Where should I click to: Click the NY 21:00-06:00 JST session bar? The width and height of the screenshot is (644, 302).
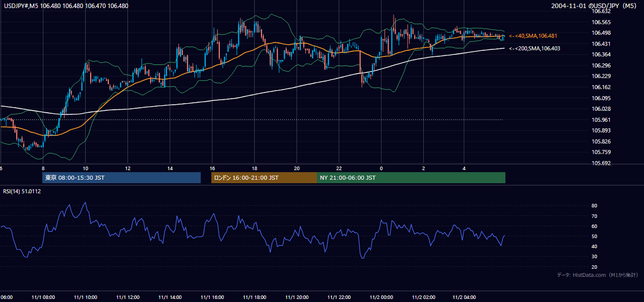coord(411,178)
